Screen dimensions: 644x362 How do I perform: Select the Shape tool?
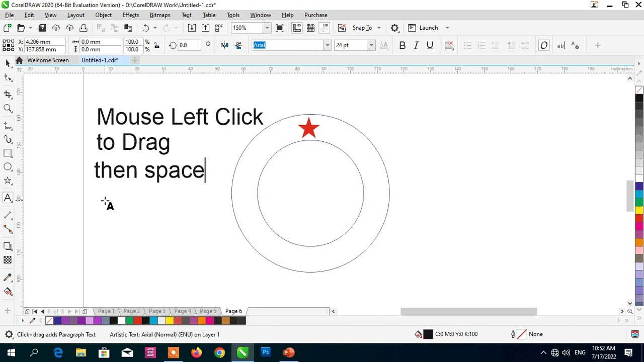pos(8,77)
